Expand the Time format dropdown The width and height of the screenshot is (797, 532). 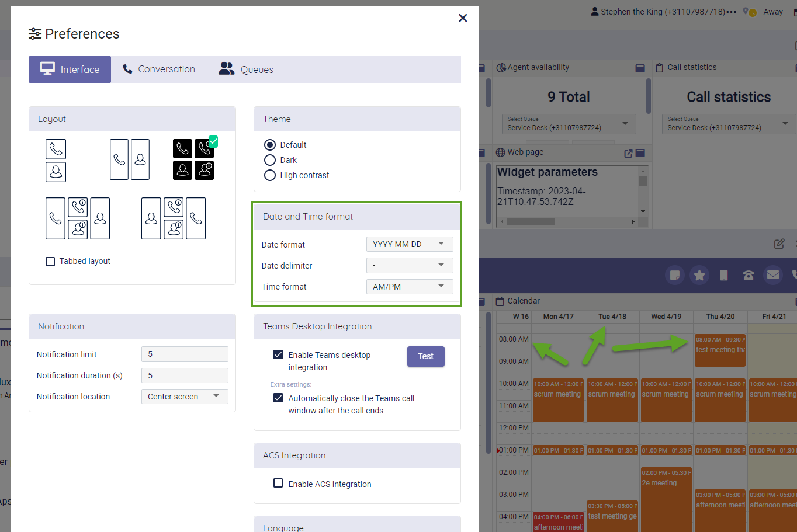pos(409,287)
